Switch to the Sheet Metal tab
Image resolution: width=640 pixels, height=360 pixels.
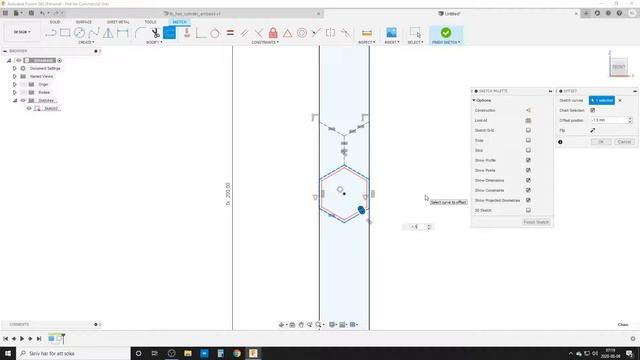point(118,22)
